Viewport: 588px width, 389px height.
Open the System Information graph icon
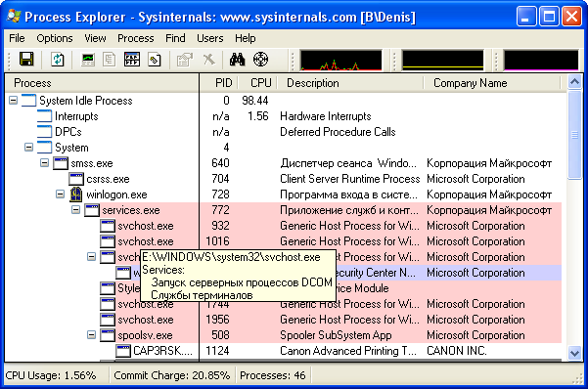point(88,60)
